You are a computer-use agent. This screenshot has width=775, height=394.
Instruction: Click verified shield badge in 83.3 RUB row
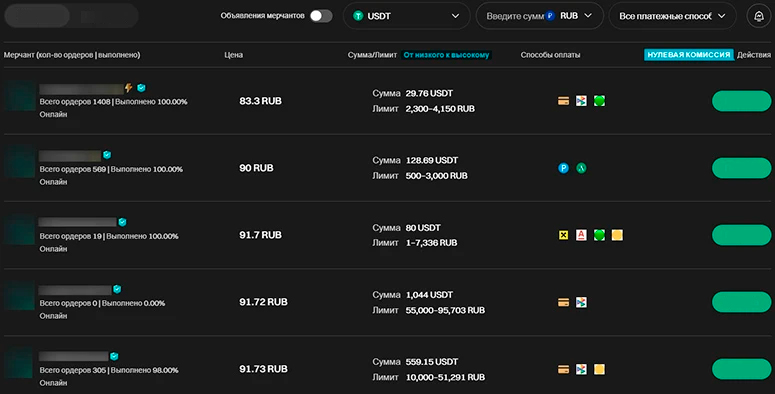click(141, 88)
